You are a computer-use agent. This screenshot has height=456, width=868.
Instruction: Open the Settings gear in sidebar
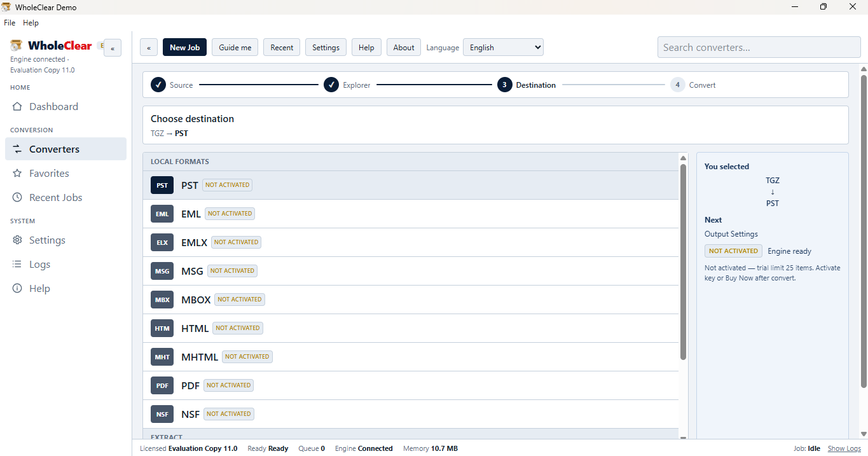click(x=18, y=240)
